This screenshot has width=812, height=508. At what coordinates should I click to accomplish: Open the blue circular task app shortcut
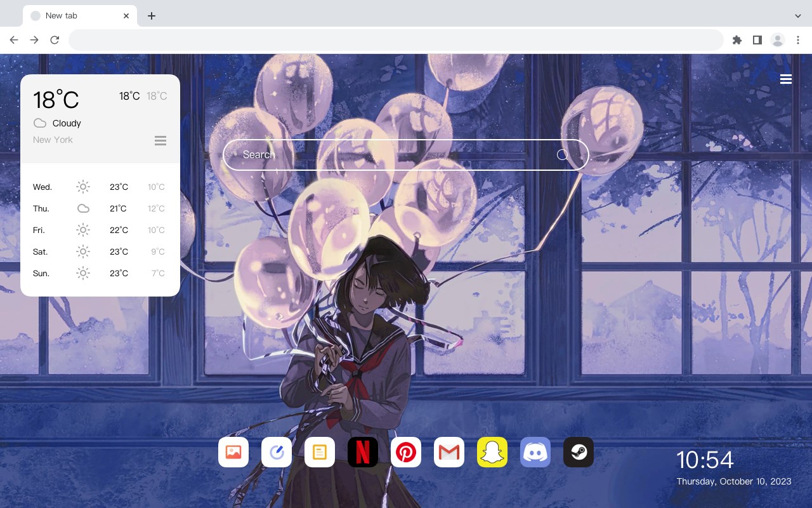pos(277,452)
